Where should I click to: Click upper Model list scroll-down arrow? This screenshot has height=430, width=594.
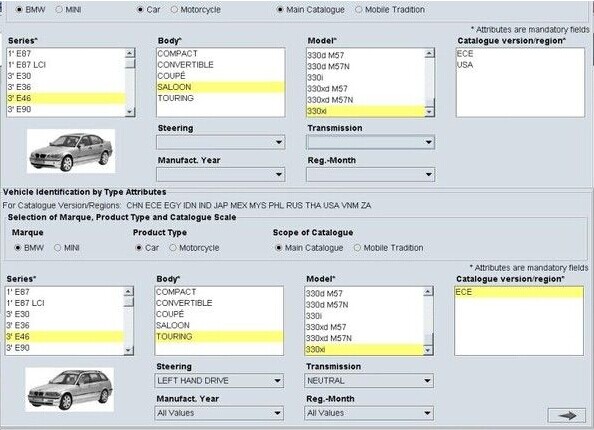[x=429, y=112]
